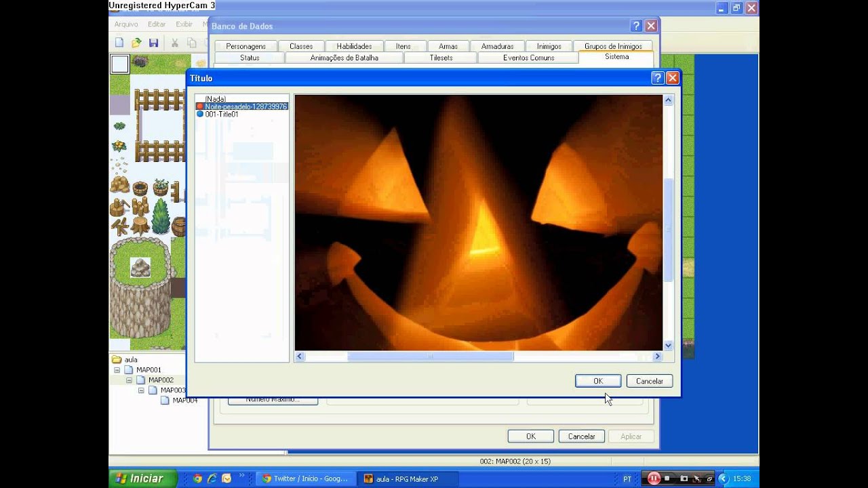Viewport: 868px width, 488px height.
Task: Click the Número Máximo button
Action: coord(273,400)
